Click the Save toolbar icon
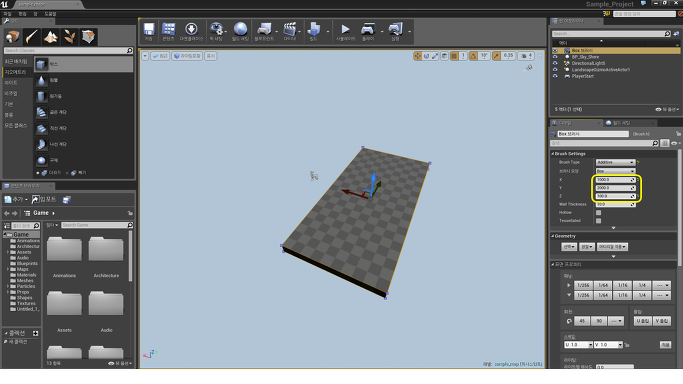 tap(149, 31)
